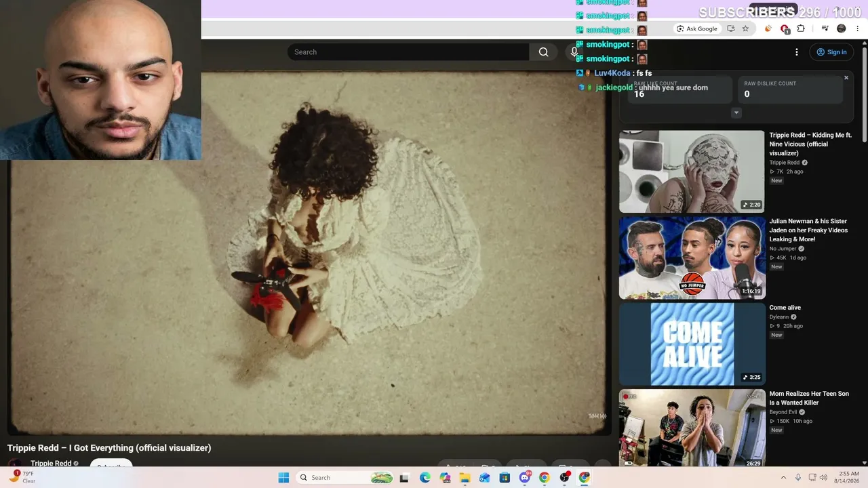Open the Chrome profile avatar
Viewport: 868px width, 488px height.
842,28
